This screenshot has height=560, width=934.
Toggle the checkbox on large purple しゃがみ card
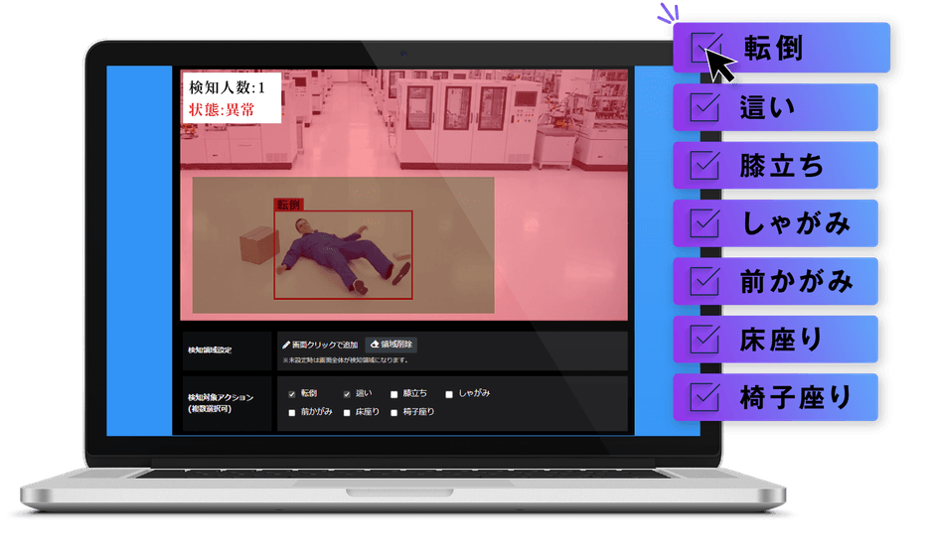[704, 223]
